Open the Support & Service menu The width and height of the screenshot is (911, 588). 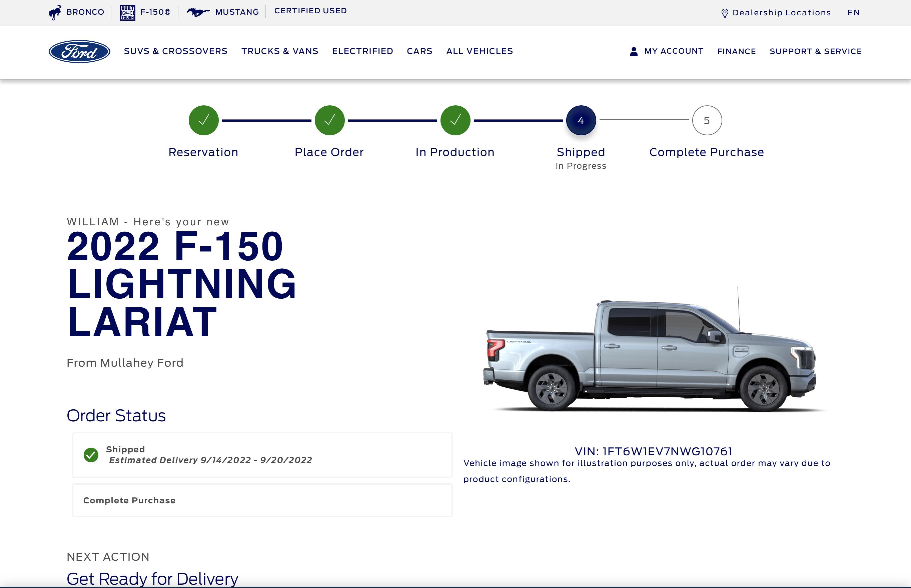[816, 52]
